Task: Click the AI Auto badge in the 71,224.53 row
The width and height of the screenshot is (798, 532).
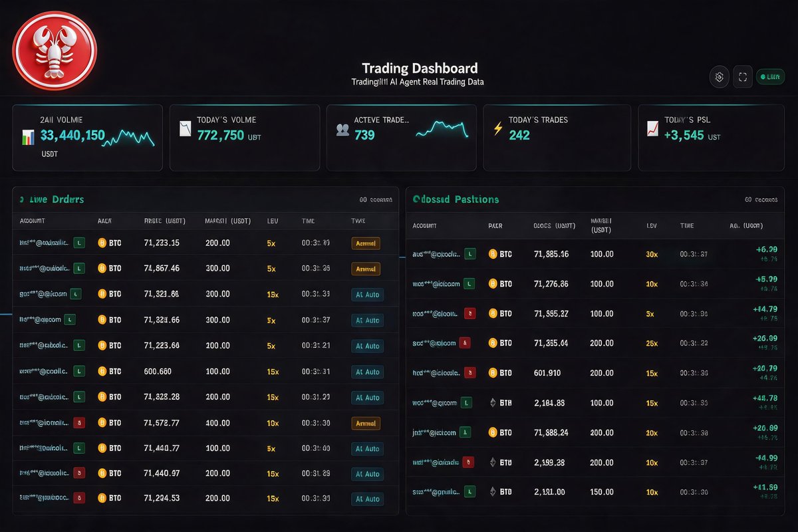Action: pos(367,499)
